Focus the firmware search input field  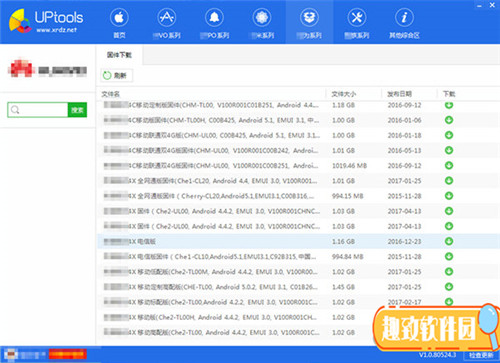coord(38,110)
